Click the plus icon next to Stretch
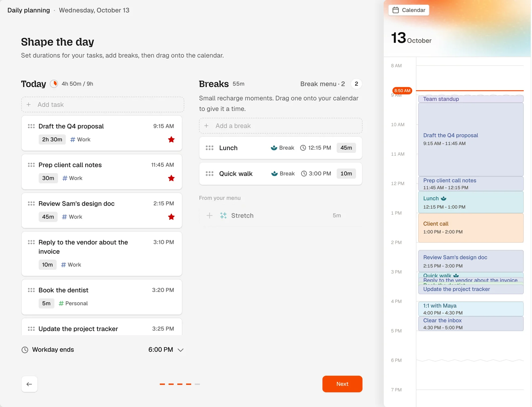532x407 pixels. pos(209,216)
